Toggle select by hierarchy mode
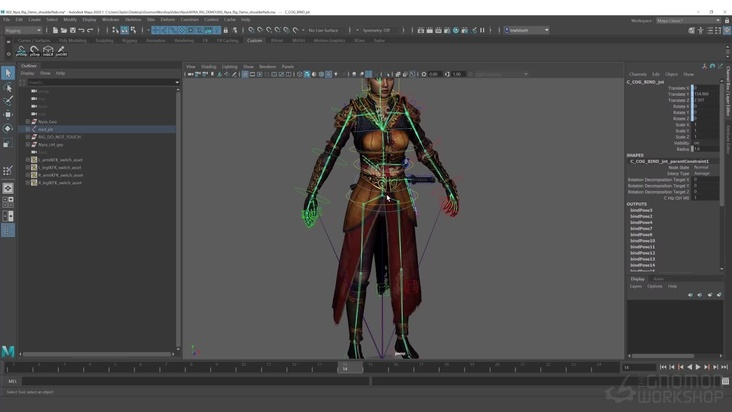This screenshot has height=412, width=732. (x=115, y=30)
